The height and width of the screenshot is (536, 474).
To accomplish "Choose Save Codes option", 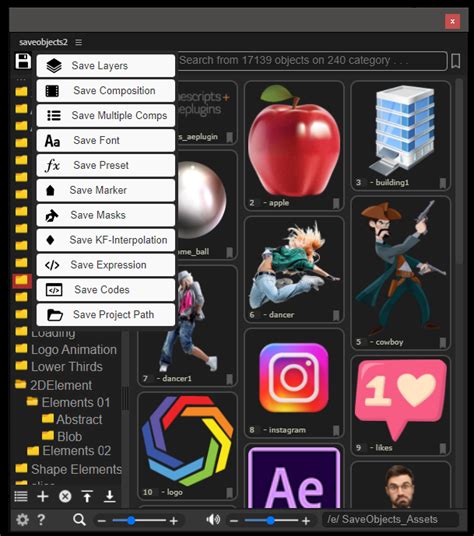I will coord(106,290).
